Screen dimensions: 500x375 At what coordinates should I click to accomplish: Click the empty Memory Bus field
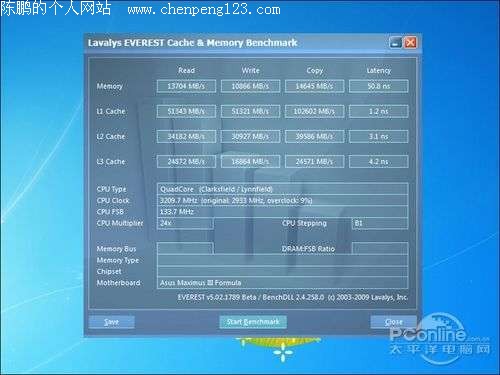pyautogui.click(x=185, y=249)
